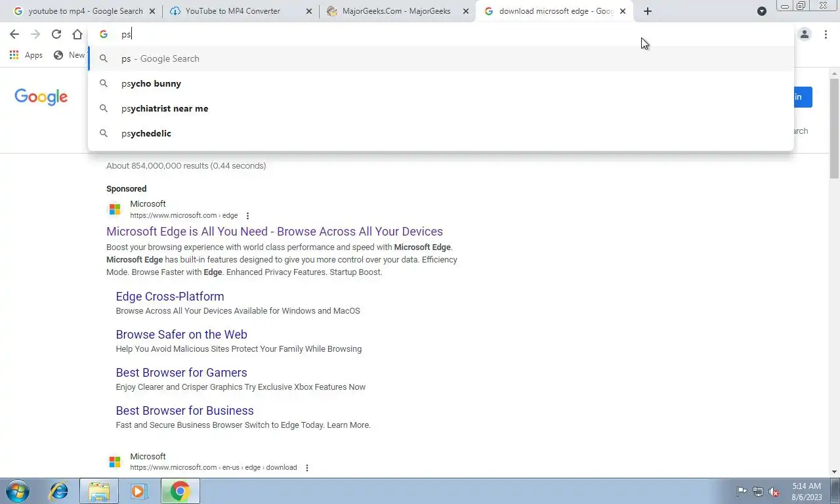
Task: Launch Internet Explorer from the taskbar
Action: [59, 491]
